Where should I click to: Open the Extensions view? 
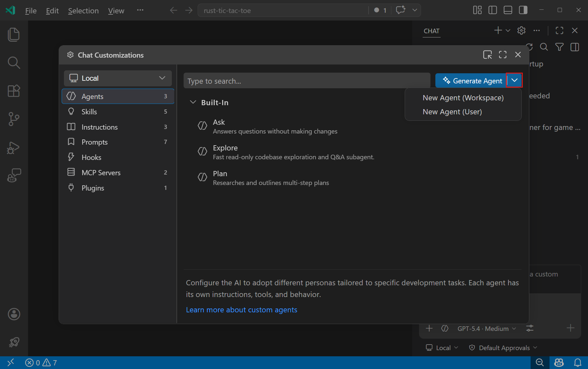click(x=13, y=91)
